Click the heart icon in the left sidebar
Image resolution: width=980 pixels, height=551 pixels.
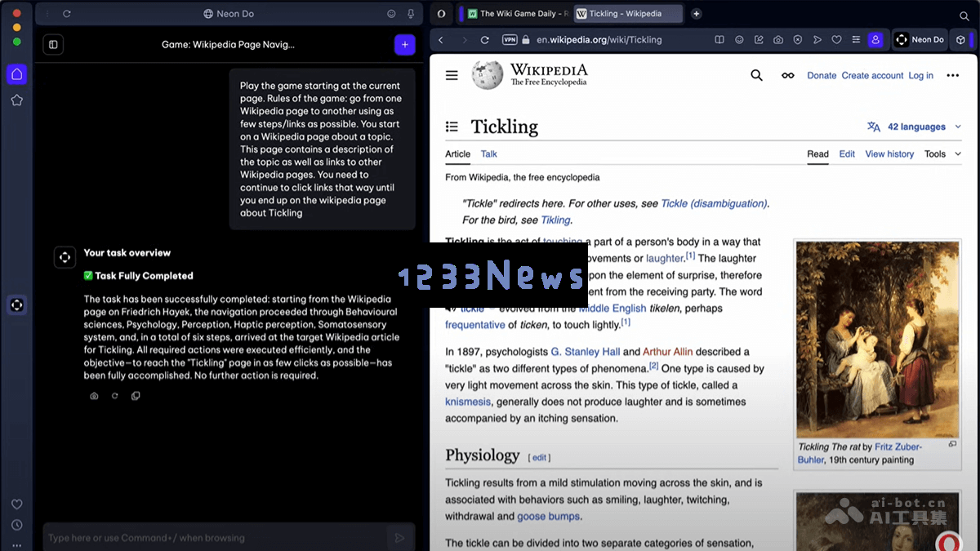pos(16,504)
